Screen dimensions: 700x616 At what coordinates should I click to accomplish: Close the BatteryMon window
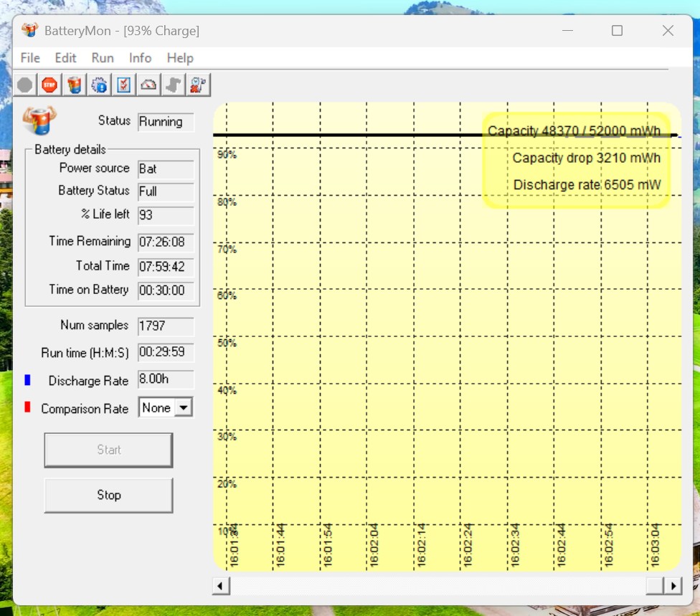(668, 30)
